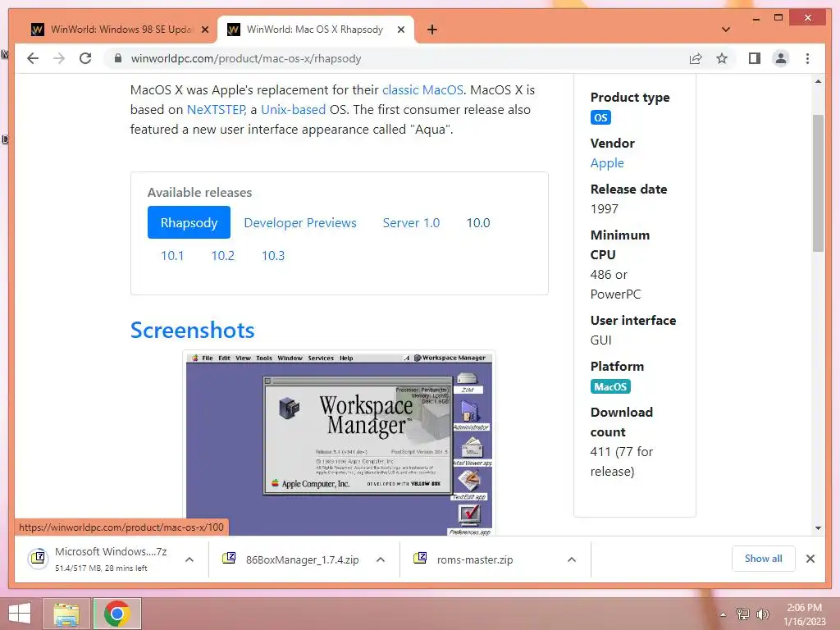
Task: Open the roms-master.zip download
Action: (466, 559)
